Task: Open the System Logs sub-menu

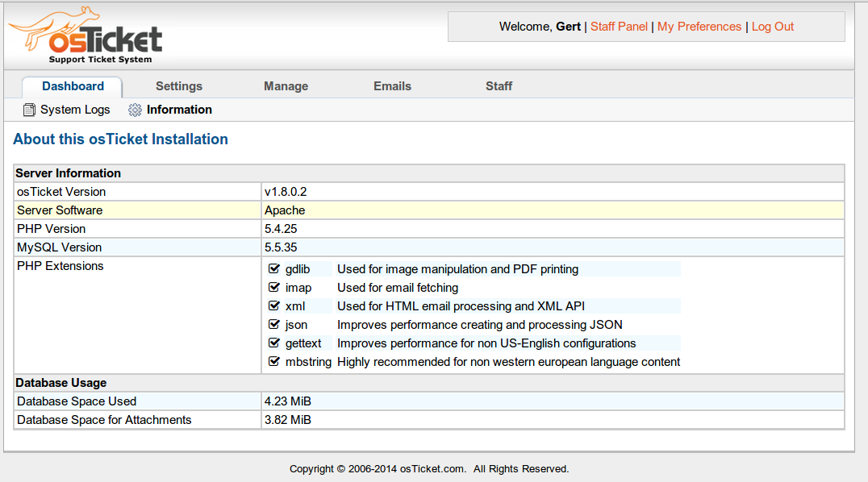Action: tap(75, 110)
